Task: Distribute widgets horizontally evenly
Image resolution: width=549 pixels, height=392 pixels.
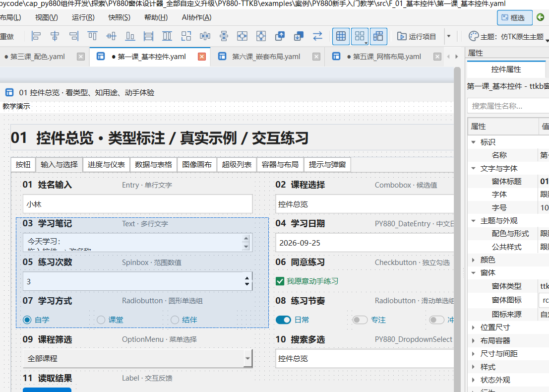Action: click(x=205, y=36)
